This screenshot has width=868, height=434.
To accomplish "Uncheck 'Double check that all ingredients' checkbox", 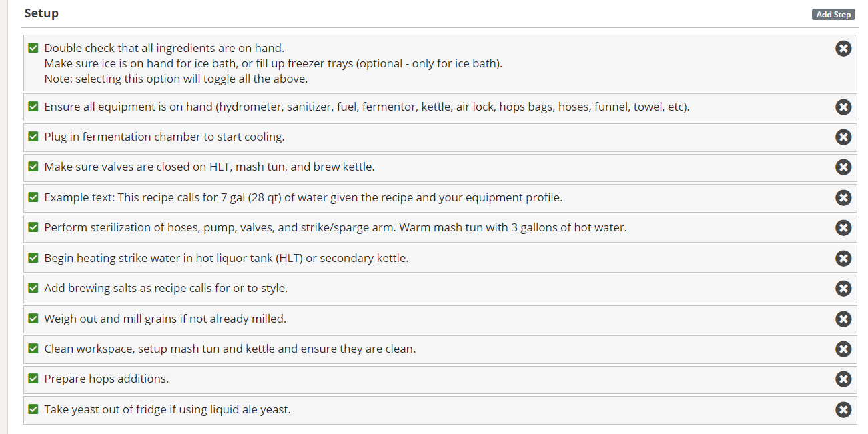I will tap(33, 48).
